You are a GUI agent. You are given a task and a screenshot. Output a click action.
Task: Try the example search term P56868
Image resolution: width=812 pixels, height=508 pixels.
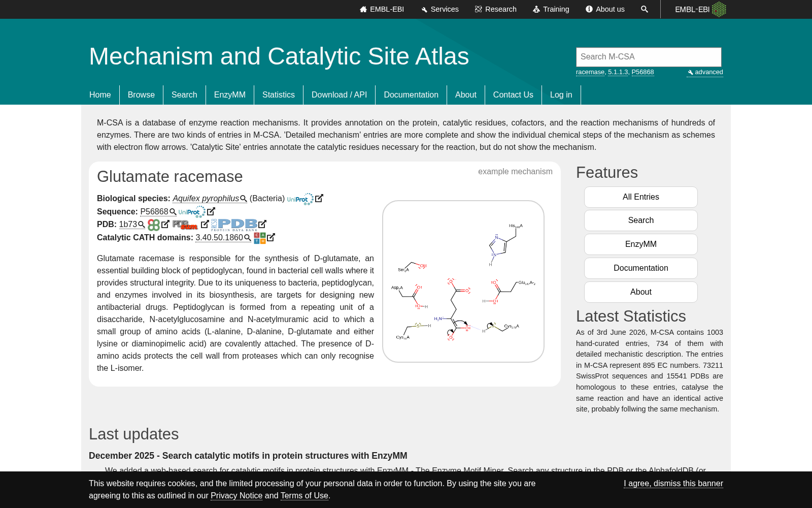coord(642,72)
